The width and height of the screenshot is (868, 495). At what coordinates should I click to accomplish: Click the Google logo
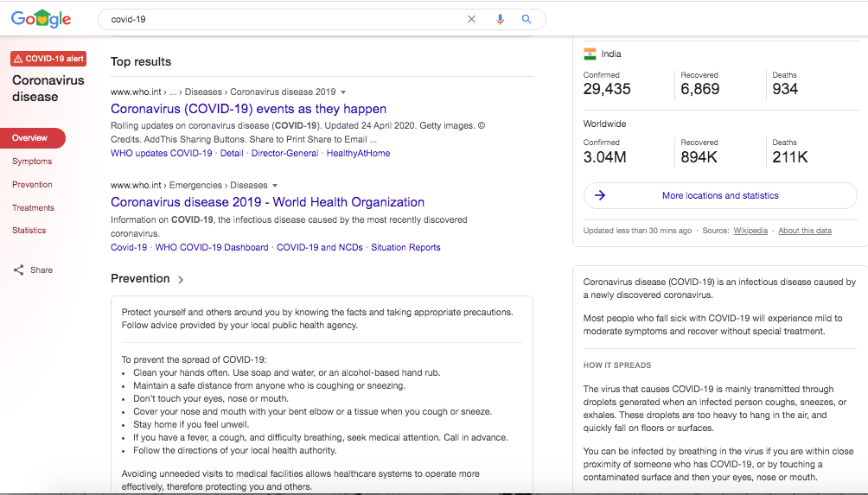(41, 19)
